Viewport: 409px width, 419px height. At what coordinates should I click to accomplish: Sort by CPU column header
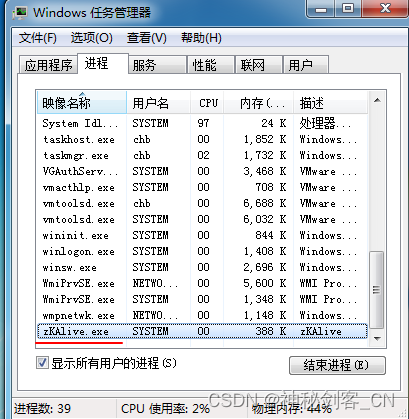point(207,103)
